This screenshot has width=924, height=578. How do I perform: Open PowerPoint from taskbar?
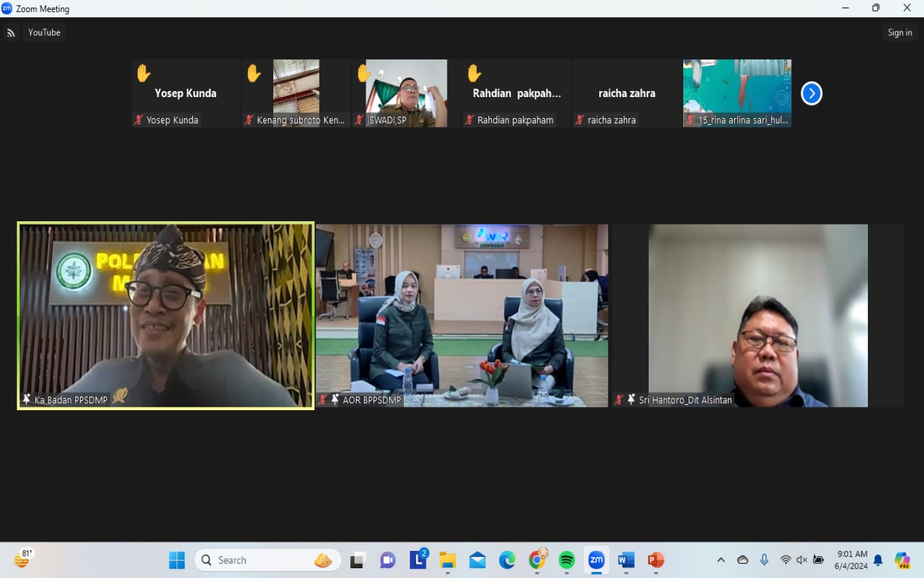point(655,560)
